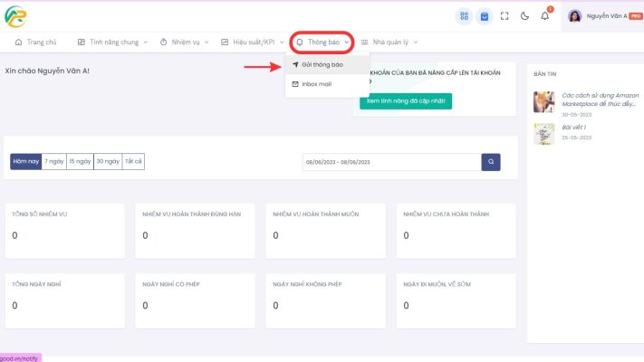
Task: Open Nhà quản lý menu
Action: (x=389, y=42)
